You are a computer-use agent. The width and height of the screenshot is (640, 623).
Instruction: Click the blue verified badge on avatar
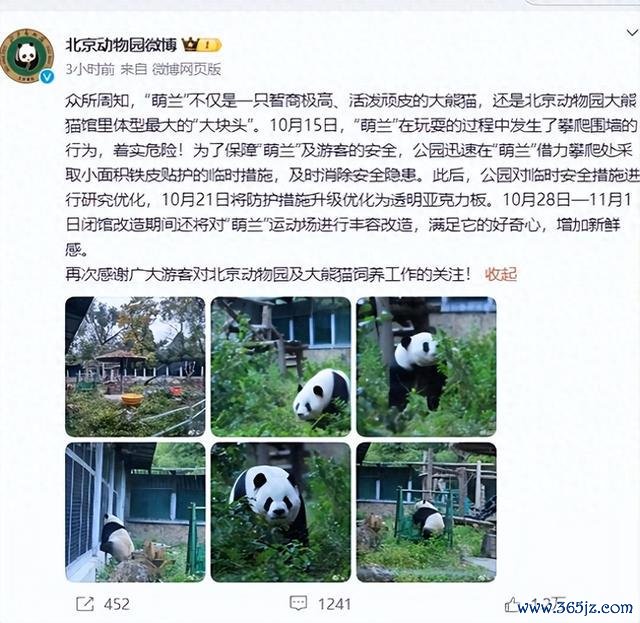point(47,76)
